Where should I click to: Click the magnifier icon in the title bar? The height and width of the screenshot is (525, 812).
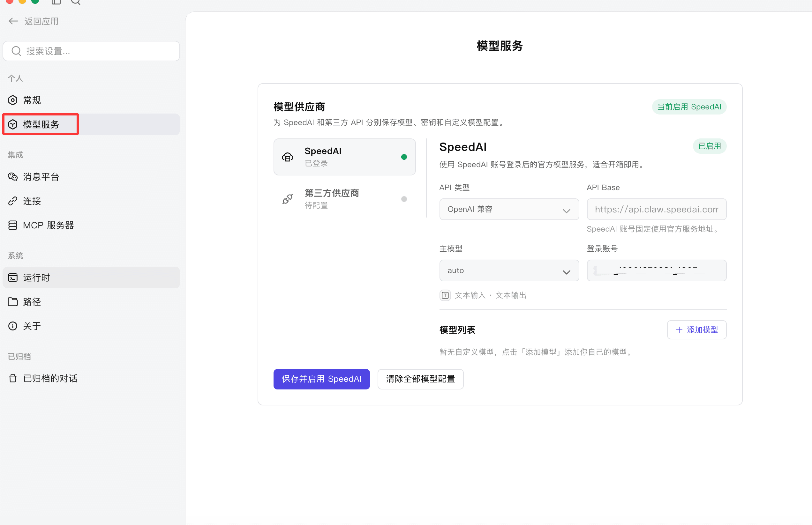(75, 2)
